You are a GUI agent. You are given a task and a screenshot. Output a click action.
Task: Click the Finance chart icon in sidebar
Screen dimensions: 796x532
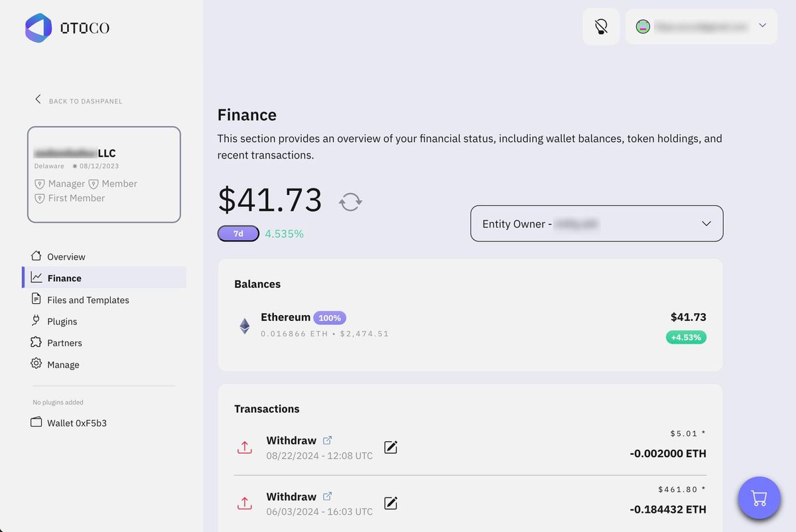coord(36,277)
